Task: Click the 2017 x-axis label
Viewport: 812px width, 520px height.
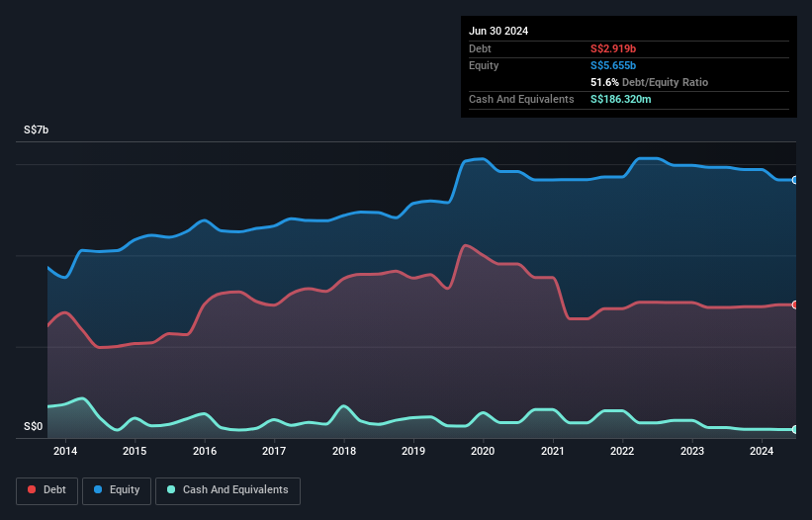Action: tap(274, 451)
